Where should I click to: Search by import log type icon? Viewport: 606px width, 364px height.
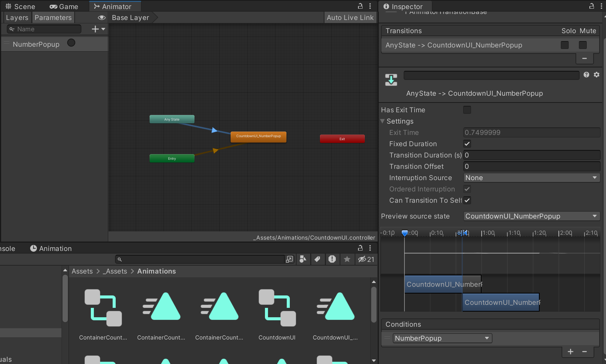tap(332, 259)
